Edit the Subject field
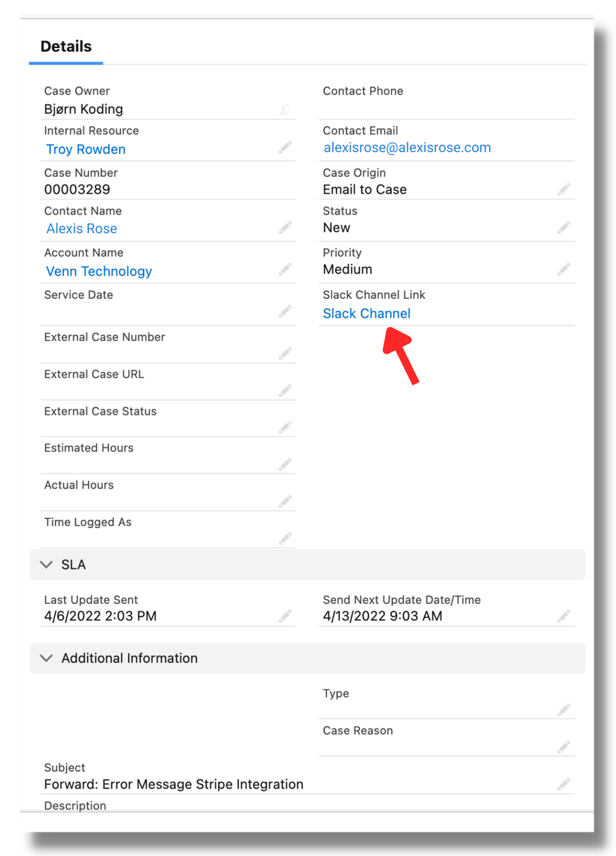 [564, 784]
